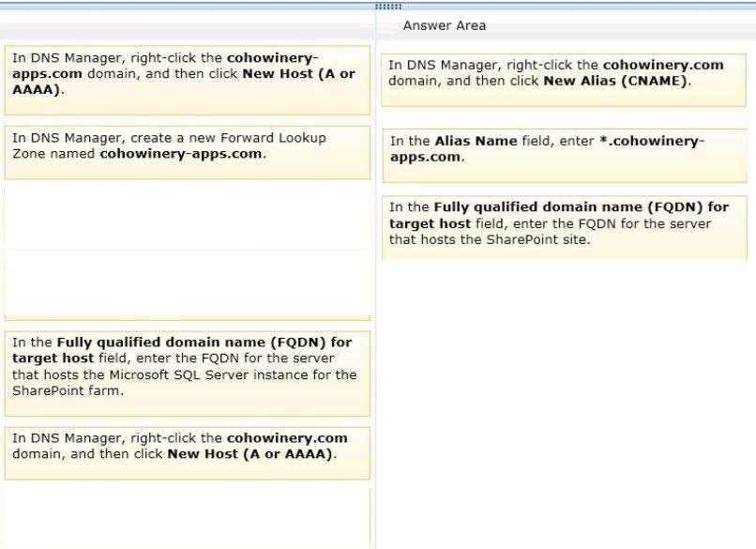Click the Answer Area heading
756x549 pixels.
point(444,25)
